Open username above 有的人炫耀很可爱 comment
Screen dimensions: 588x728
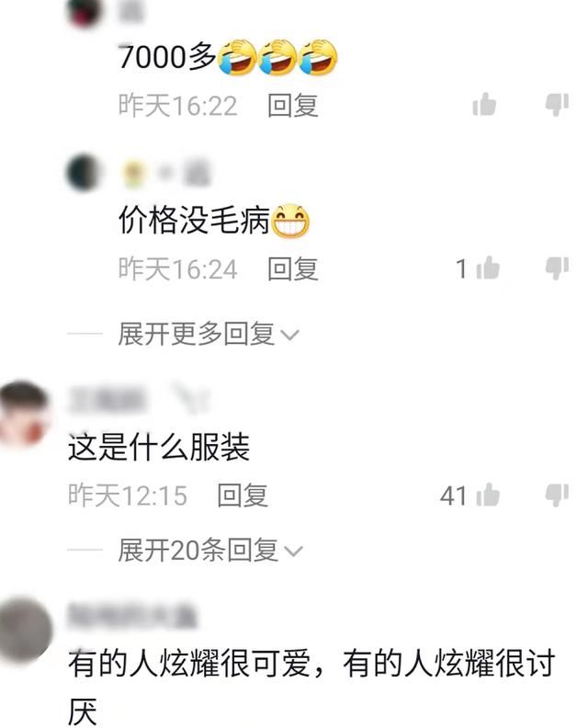point(133,617)
